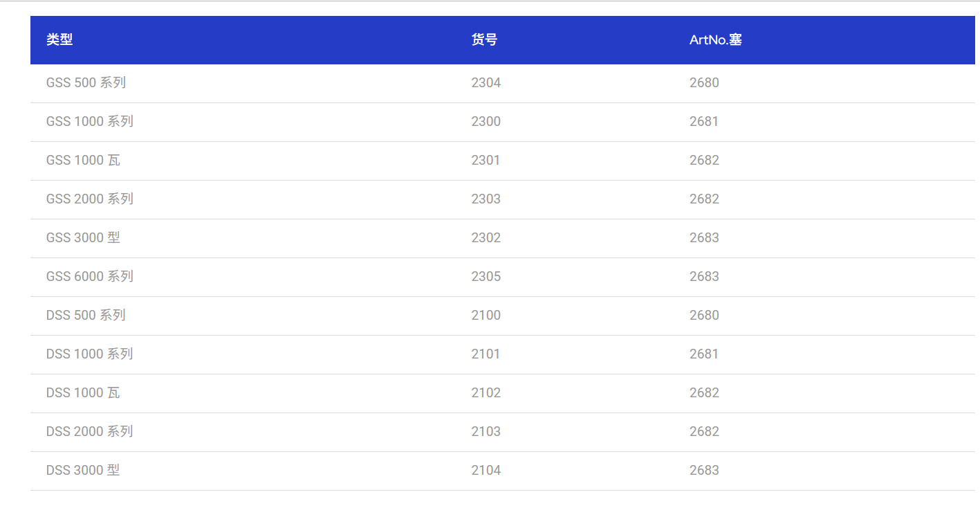Select the GSS 1000 瓦 cell
Viewport: 980px width, 508px height.
83,161
